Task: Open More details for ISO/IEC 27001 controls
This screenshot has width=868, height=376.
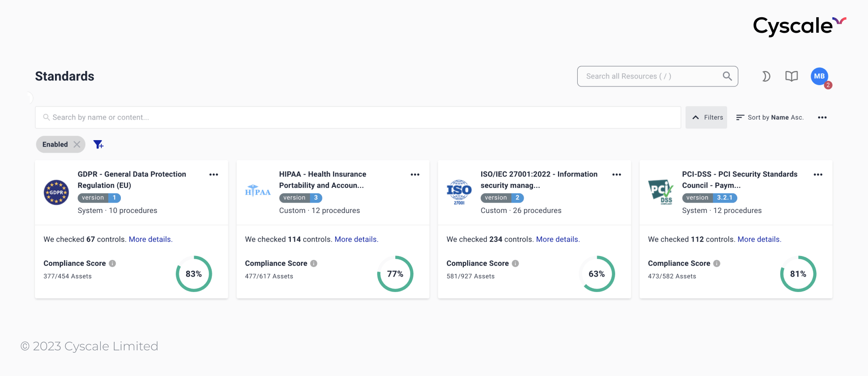Action: click(558, 239)
